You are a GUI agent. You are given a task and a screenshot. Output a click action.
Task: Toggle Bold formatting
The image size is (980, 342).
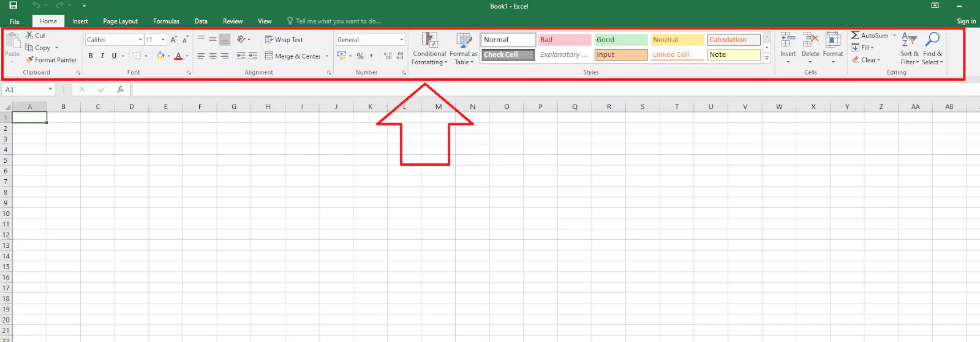[91, 56]
